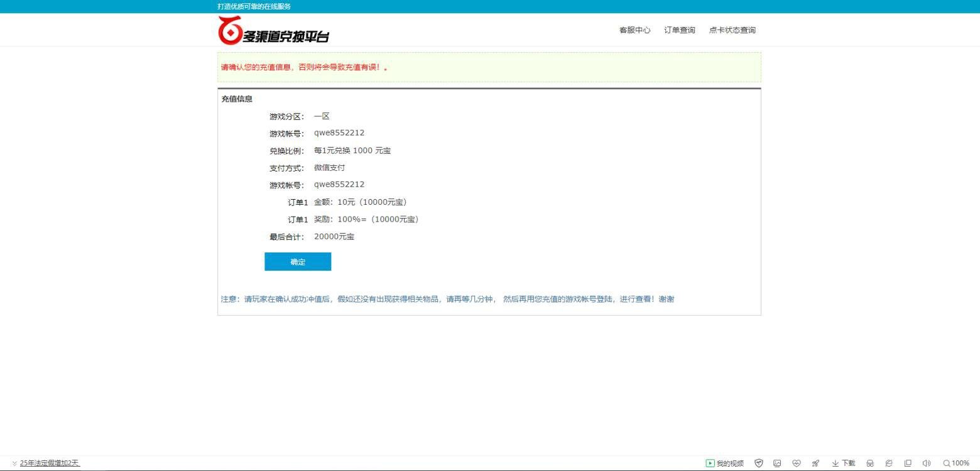Viewport: 980px width, 471px height.
Task: Click the 金额：10元（10000元宝） order amount
Action: 360,202
